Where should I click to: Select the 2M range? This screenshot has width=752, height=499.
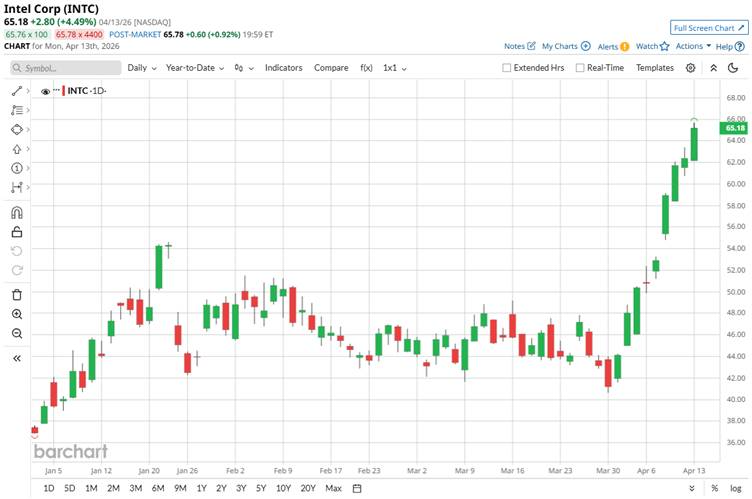click(113, 488)
